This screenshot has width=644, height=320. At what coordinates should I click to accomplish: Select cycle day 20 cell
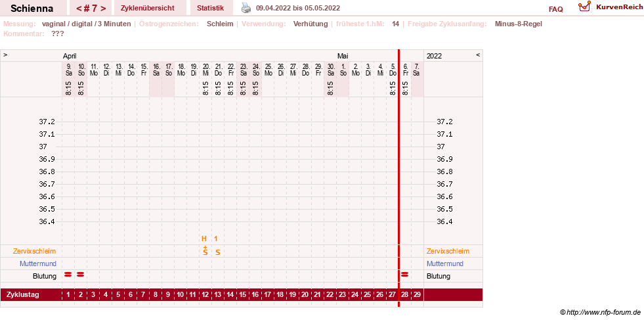pyautogui.click(x=305, y=294)
